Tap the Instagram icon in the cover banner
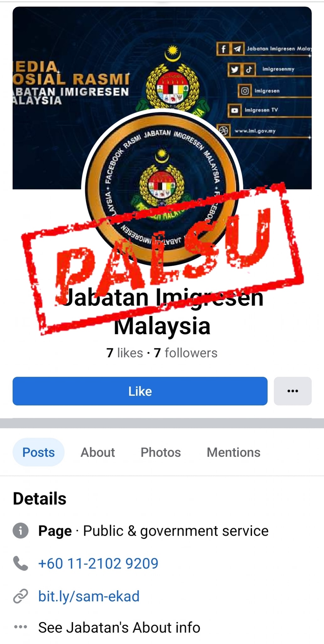 click(245, 91)
